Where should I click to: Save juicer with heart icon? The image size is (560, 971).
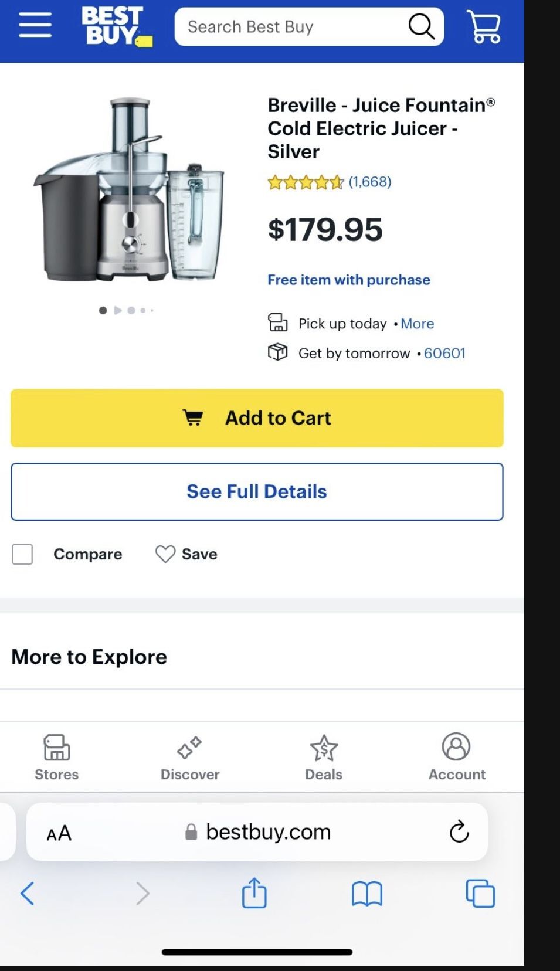pos(165,554)
